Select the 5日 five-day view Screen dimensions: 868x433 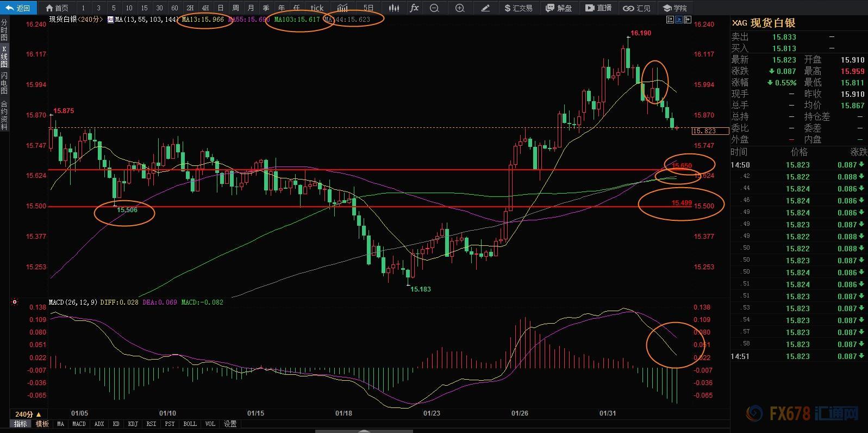pyautogui.click(x=369, y=8)
